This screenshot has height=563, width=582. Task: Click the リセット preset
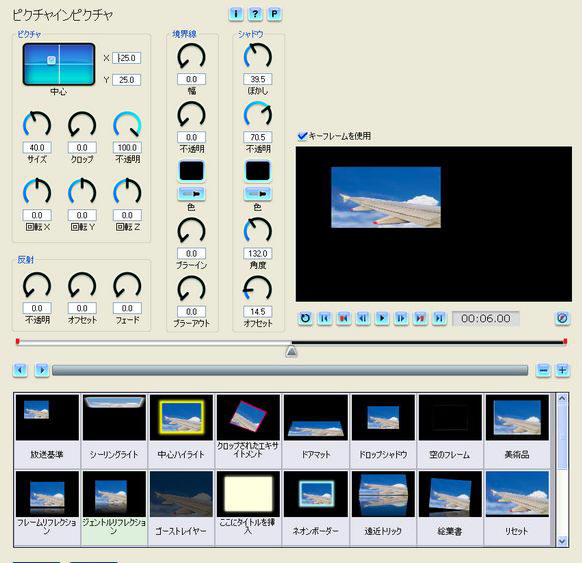pyautogui.click(x=517, y=507)
